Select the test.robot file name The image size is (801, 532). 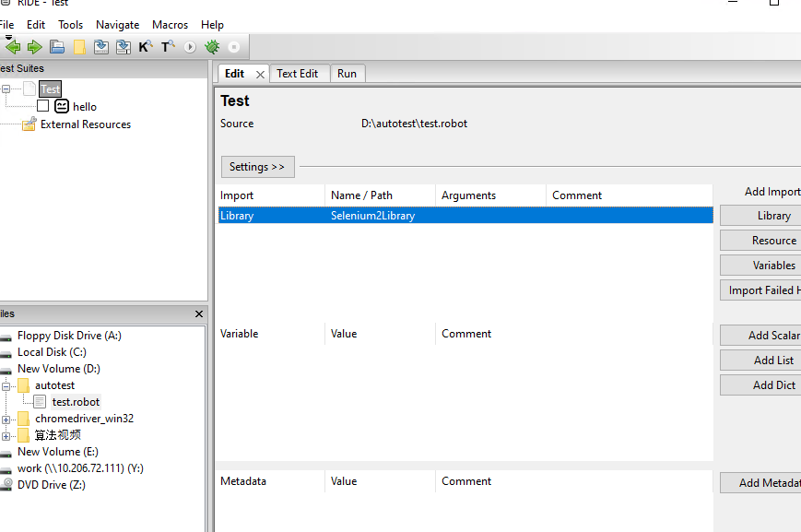(76, 402)
